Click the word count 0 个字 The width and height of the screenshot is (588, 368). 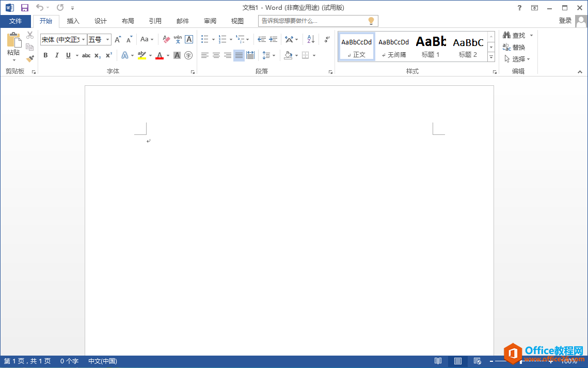click(69, 361)
